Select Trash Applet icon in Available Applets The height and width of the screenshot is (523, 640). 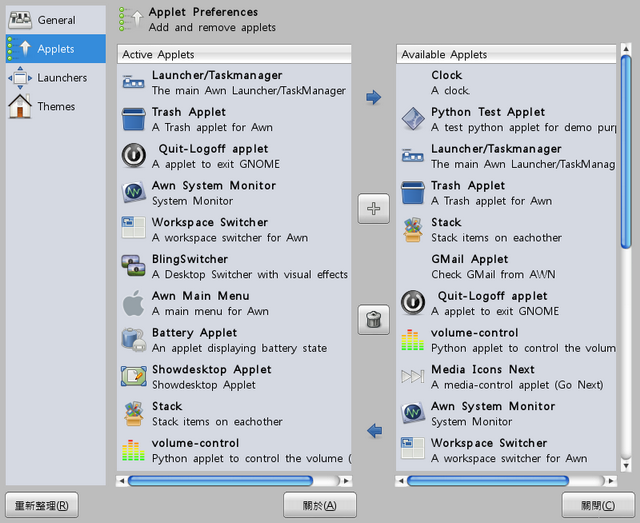[413, 193]
